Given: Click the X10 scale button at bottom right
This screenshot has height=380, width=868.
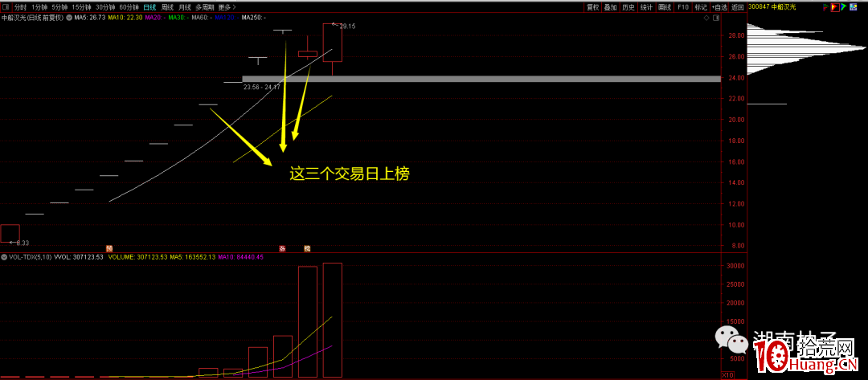Looking at the screenshot, I should 728,375.
